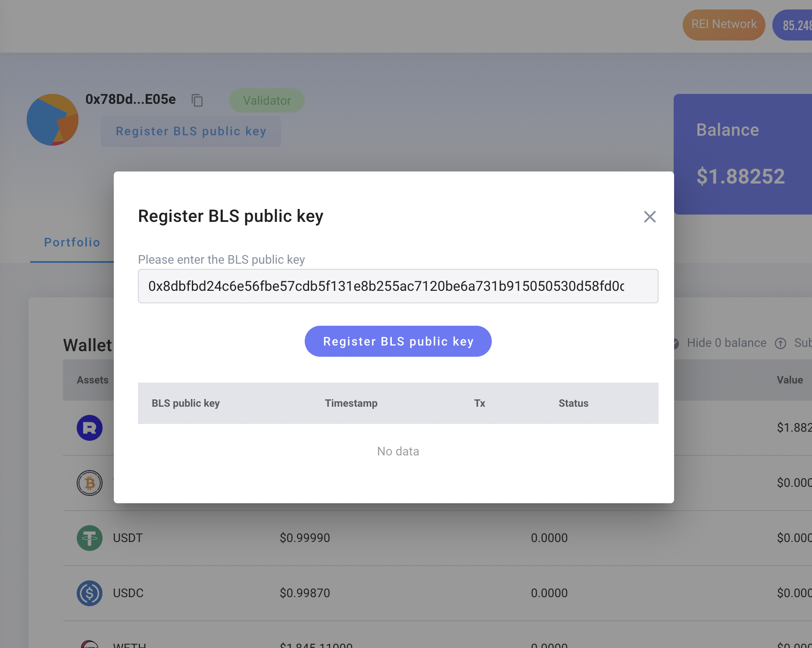Click the Validator badge
This screenshot has height=648, width=812.
click(x=267, y=100)
